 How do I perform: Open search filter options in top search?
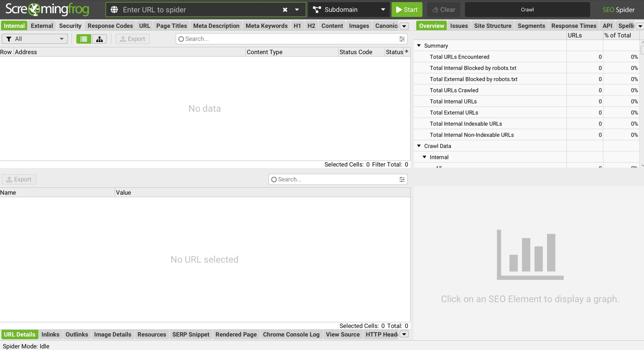click(402, 39)
